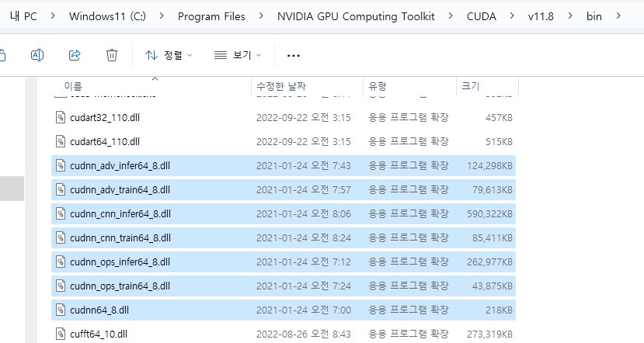This screenshot has width=644, height=343.
Task: Click the dll icon of cudnn_adv_train64_8.dll
Action: coord(61,189)
